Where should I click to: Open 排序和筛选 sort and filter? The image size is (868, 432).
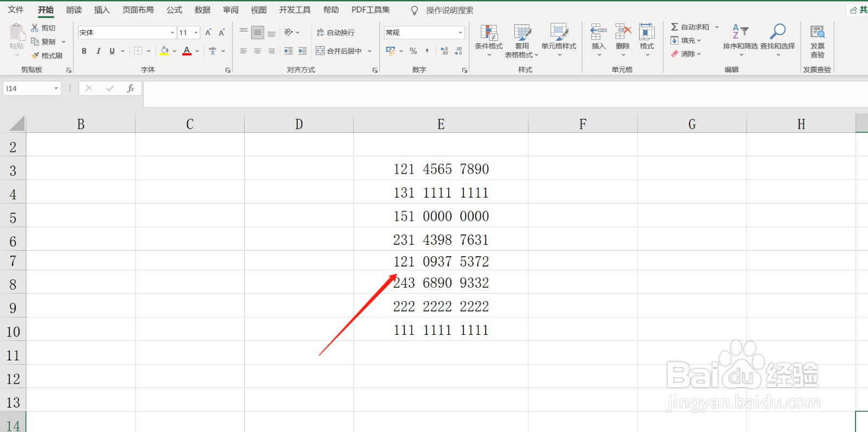coord(740,41)
